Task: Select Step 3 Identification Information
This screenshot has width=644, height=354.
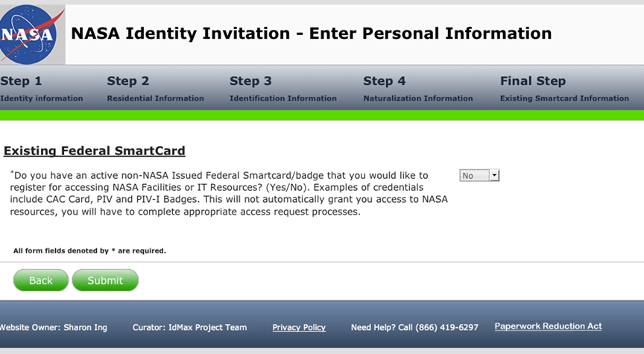Action: pos(282,89)
